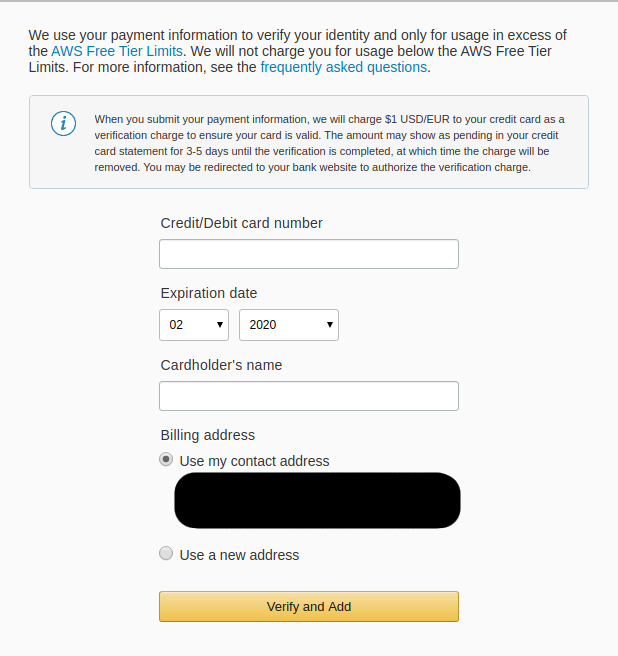Click the "Use a new address" label text
The image size is (618, 656).
pyautogui.click(x=239, y=555)
